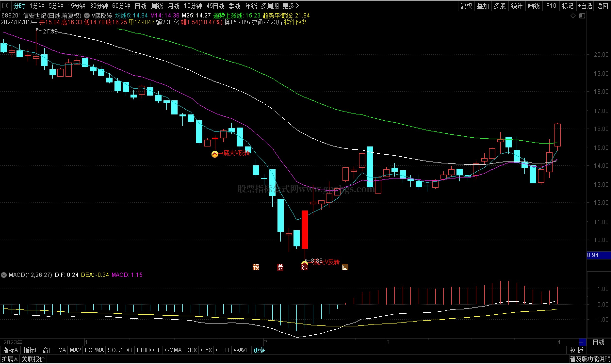Viewport: 611px width, 364px height.
Task: Add stock via +自选 button
Action: tap(585, 6)
